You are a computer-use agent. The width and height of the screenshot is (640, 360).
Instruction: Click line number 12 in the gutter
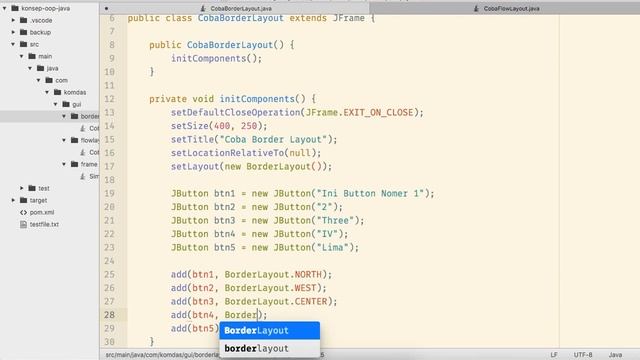[x=109, y=99]
